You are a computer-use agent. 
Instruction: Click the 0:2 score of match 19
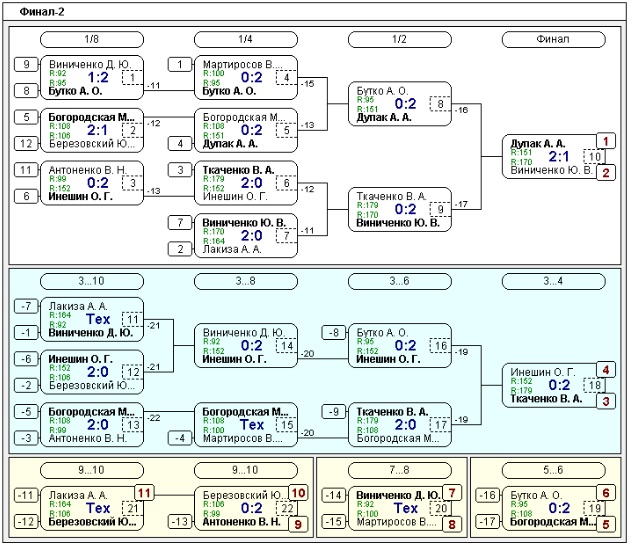tap(559, 508)
